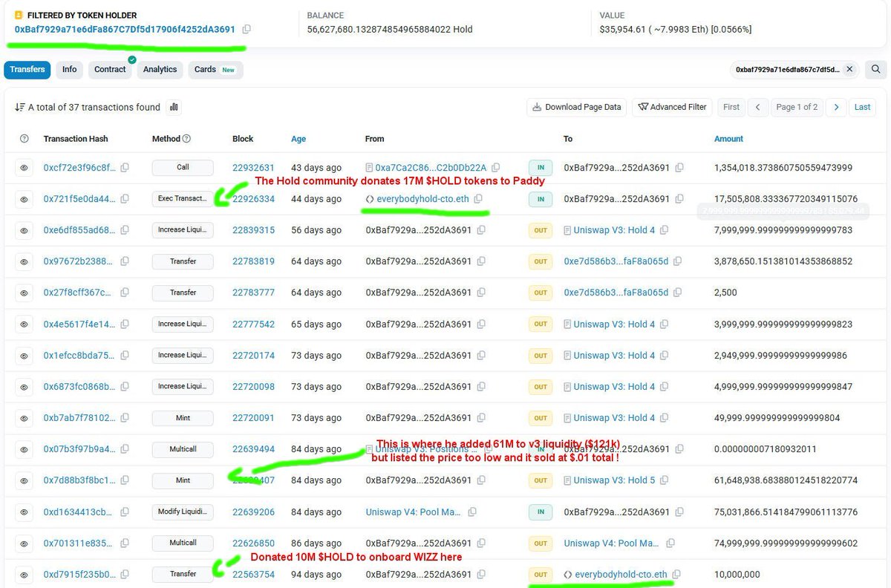Copy transaction hash 0x27f8cff367c

pos(125,293)
